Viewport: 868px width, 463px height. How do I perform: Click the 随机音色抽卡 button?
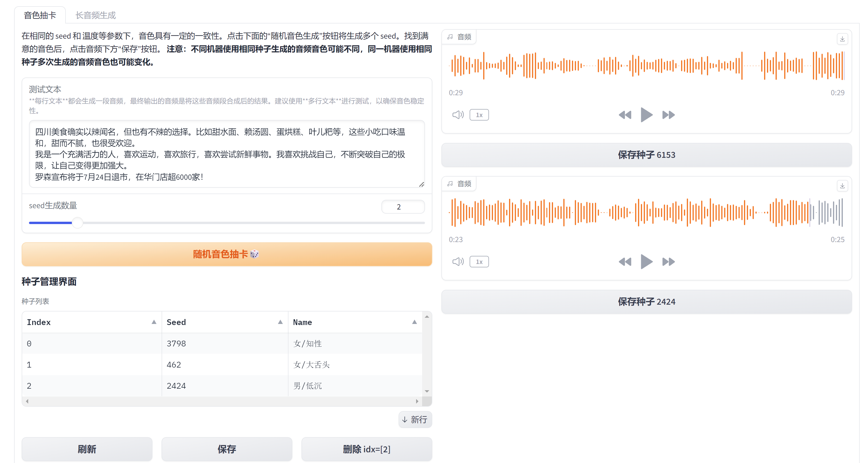coord(227,254)
